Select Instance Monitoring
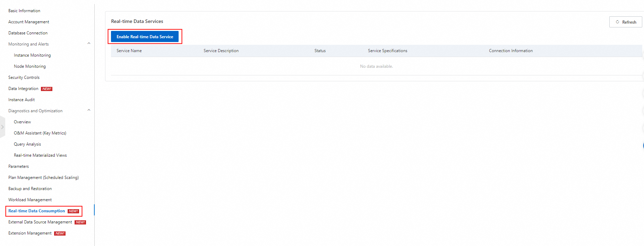 pyautogui.click(x=32, y=55)
